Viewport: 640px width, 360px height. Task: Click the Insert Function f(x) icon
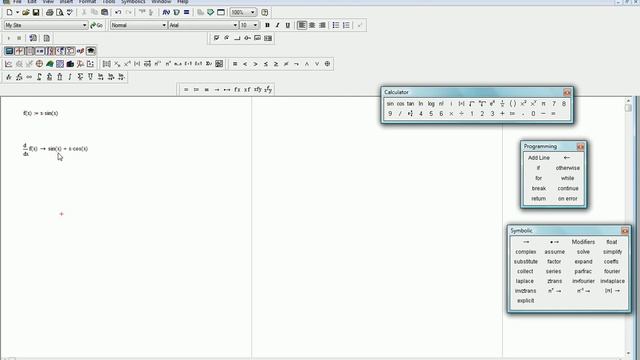coord(166,12)
